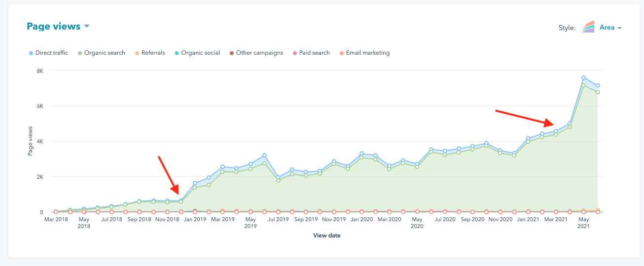The image size is (644, 266).
Task: Open the Page views metric dropdown
Action: pos(53,27)
